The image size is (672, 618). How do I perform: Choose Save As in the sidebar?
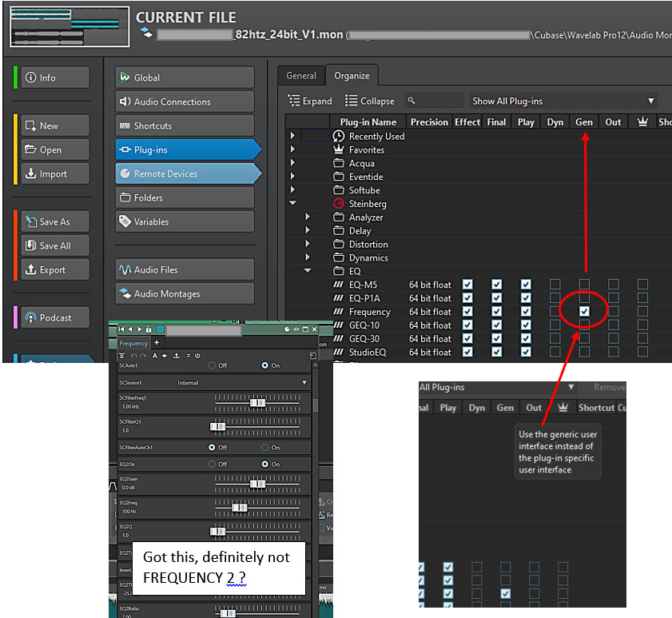[x=55, y=221]
